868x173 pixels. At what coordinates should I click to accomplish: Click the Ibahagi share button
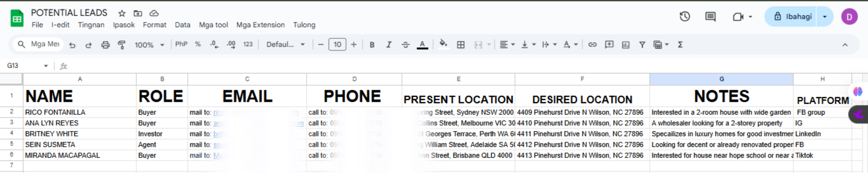[x=790, y=16]
